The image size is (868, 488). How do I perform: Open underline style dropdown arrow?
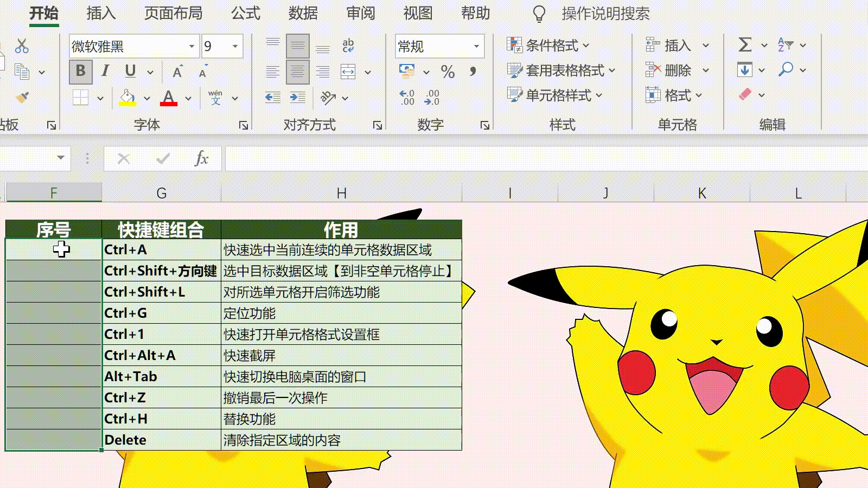click(150, 72)
